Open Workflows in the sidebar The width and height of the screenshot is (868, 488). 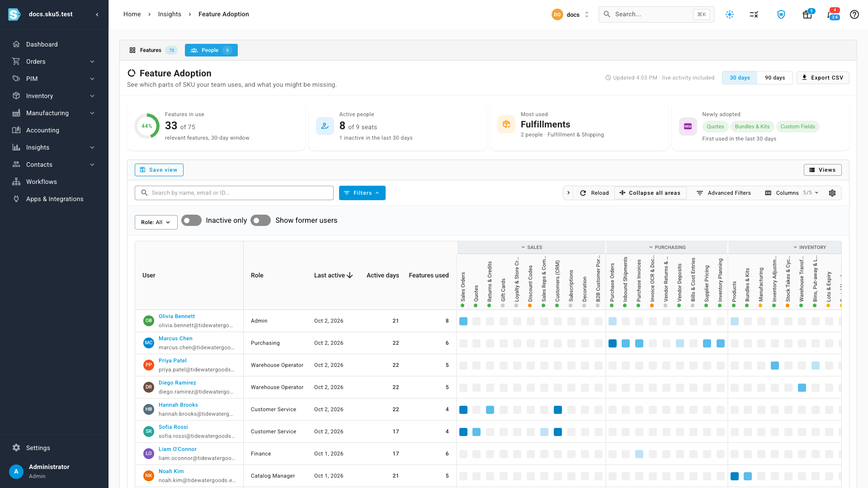point(54,182)
